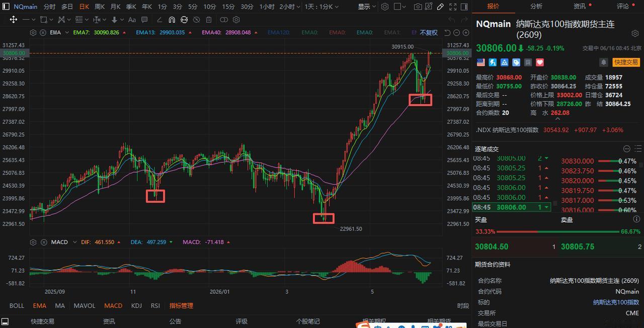
Task: Toggle the magnet snap tool
Action: (172, 20)
